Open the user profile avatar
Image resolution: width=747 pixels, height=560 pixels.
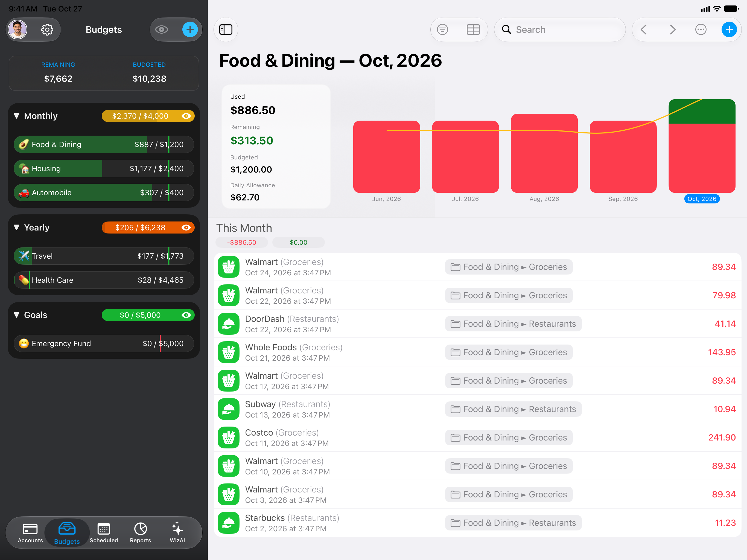coord(17,30)
